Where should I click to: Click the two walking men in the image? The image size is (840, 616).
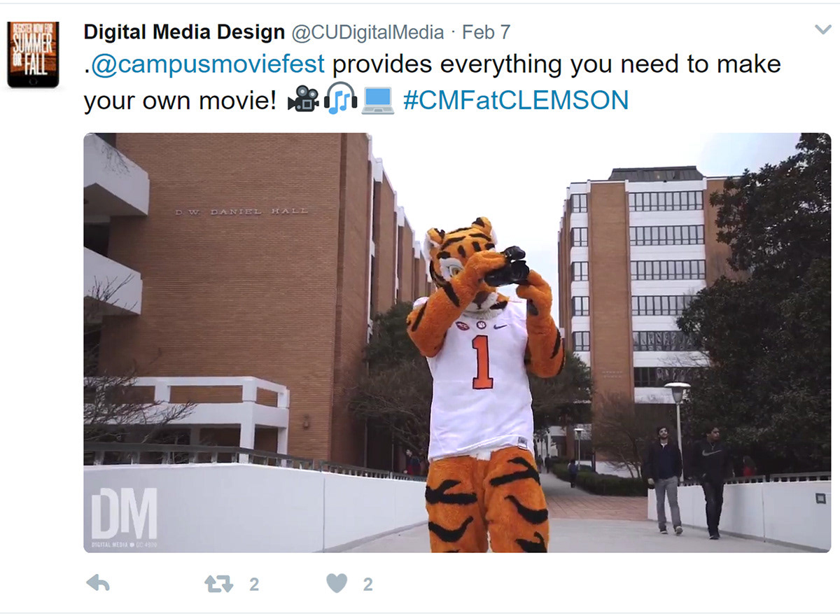coord(688,480)
